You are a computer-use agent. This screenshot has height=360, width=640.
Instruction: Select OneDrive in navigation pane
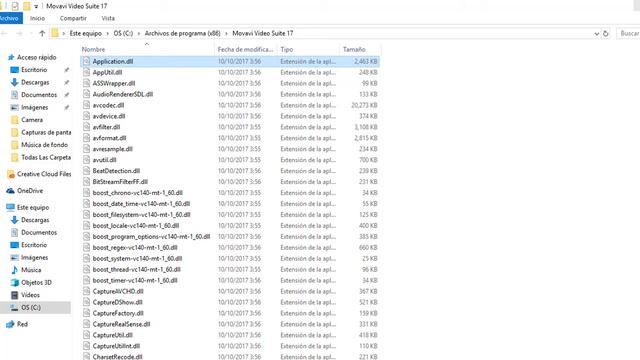pyautogui.click(x=29, y=191)
